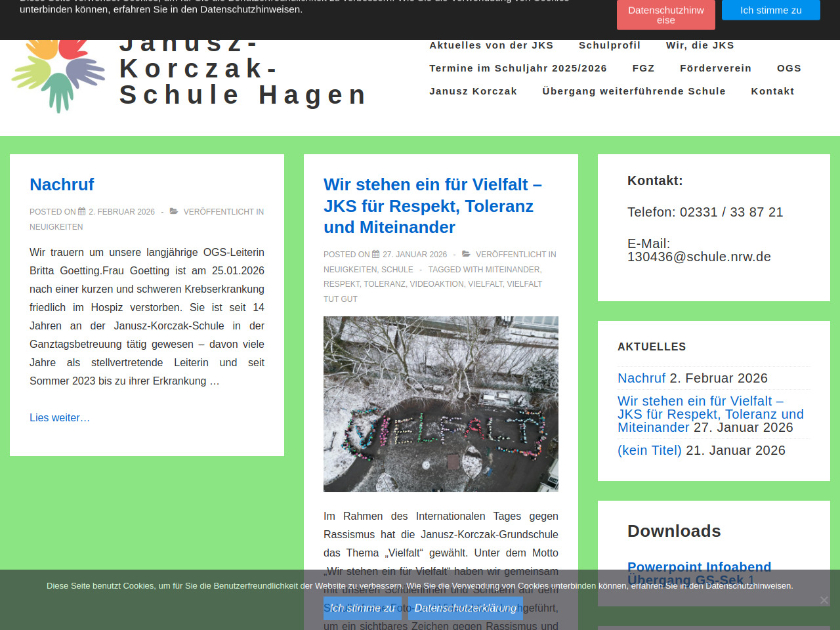Click the Vielfalt aerial photo thumbnail
Screen dimensions: 840x630
(440, 404)
